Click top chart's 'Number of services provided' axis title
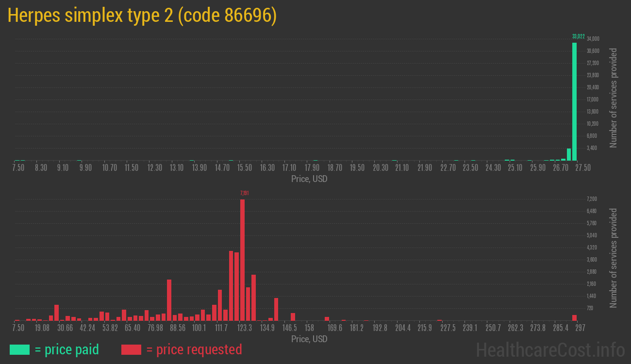Viewport: 631px width, 364px height. (x=614, y=98)
